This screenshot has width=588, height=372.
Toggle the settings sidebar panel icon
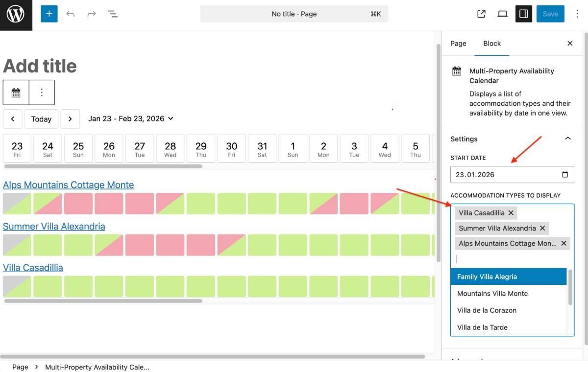[523, 14]
